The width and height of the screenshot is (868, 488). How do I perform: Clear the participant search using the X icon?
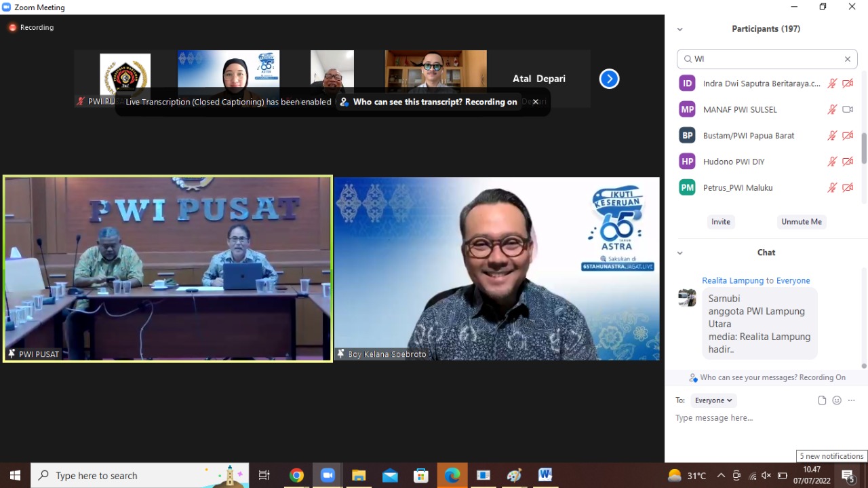click(x=847, y=58)
